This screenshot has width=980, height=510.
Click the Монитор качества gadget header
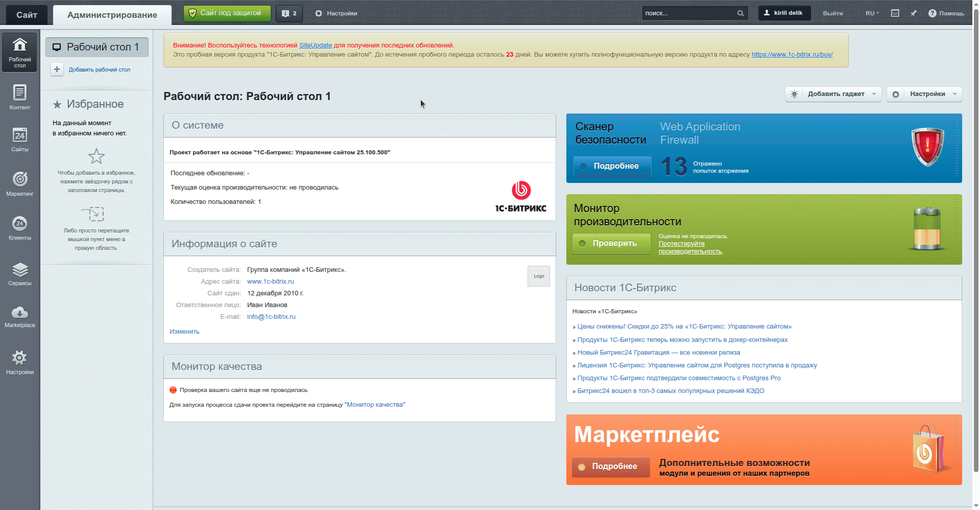(360, 367)
